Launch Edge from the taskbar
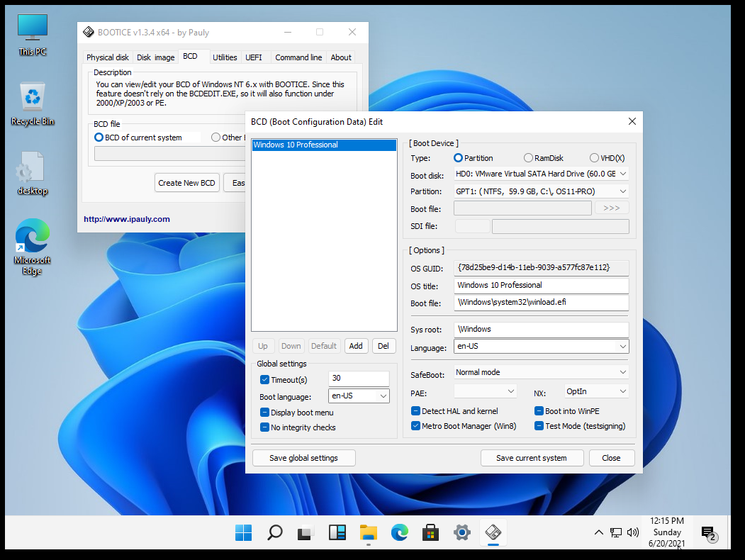 tap(400, 532)
